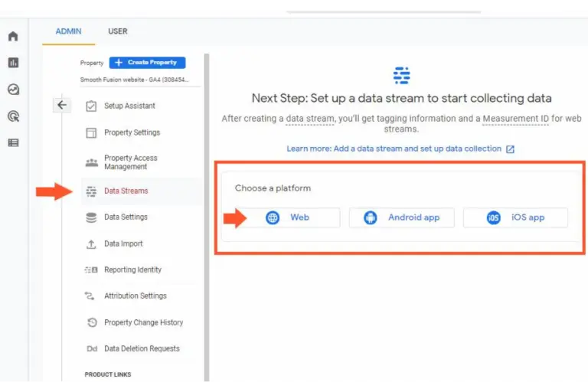Click the Create Property button
The width and height of the screenshot is (588, 392).
(147, 63)
